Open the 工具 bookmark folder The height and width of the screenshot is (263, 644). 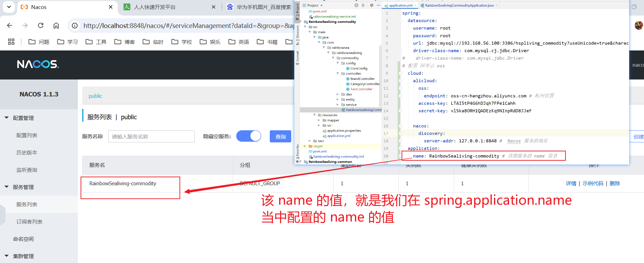[96, 42]
